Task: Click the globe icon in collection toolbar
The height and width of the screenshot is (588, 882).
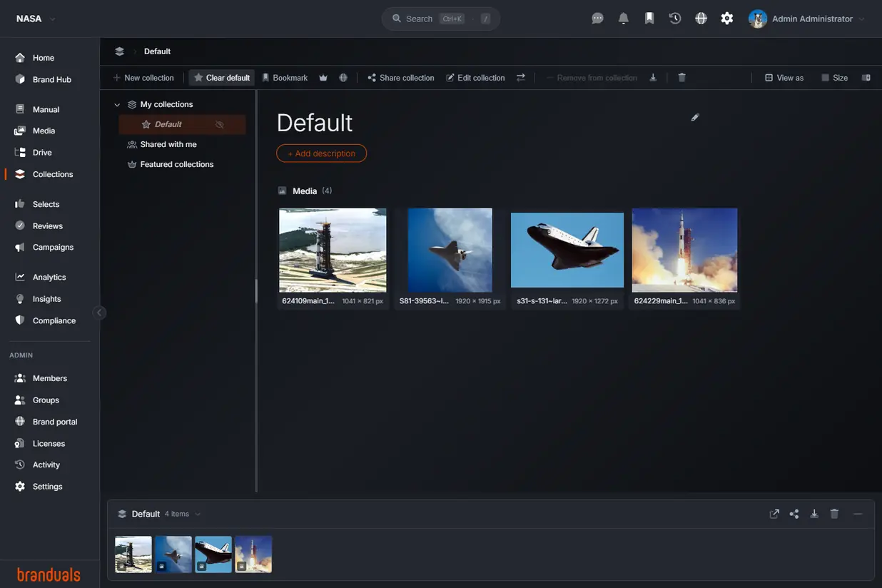Action: tap(343, 78)
